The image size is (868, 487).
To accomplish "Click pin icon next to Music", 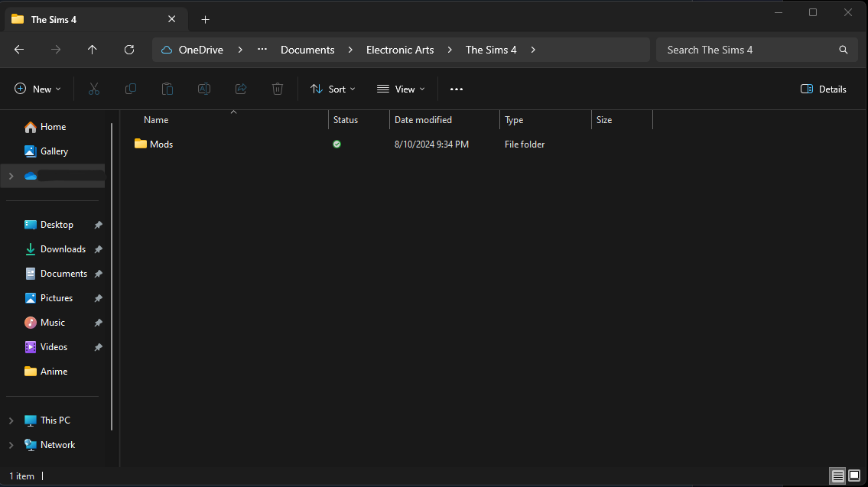I will click(98, 323).
